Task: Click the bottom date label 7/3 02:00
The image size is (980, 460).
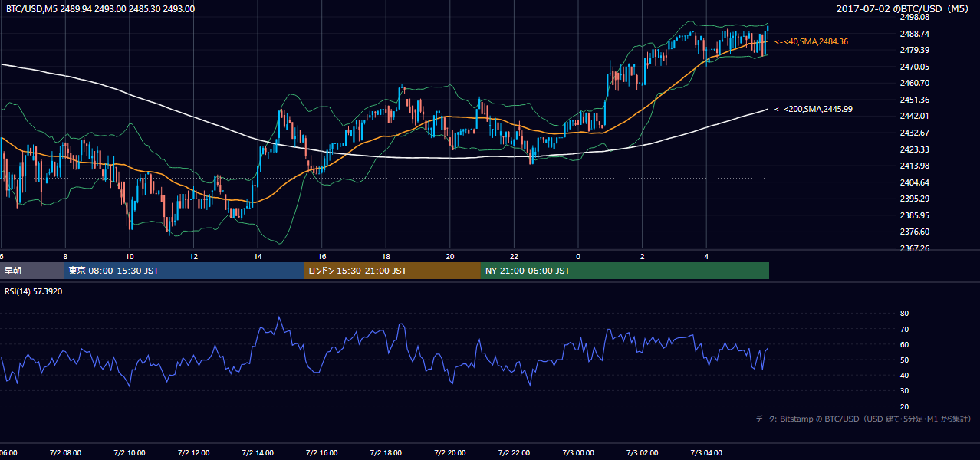Action: (x=643, y=453)
